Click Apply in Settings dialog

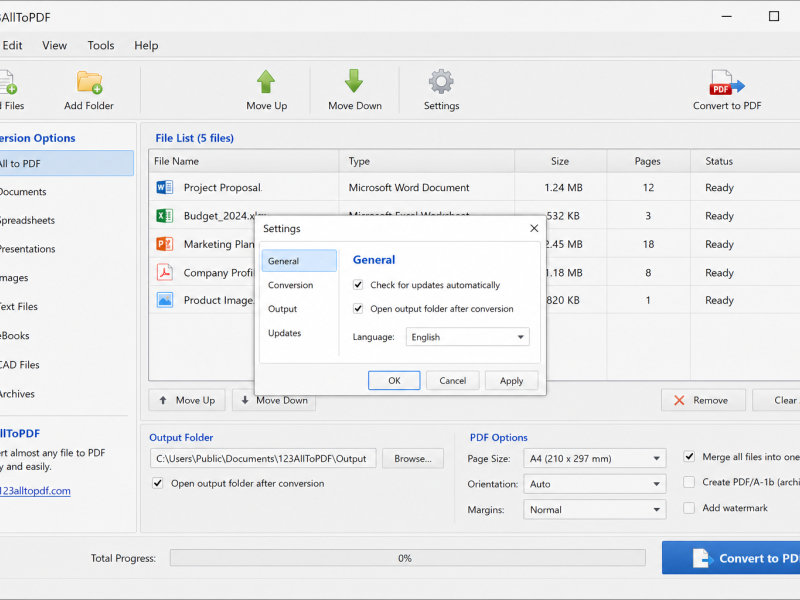coord(511,380)
